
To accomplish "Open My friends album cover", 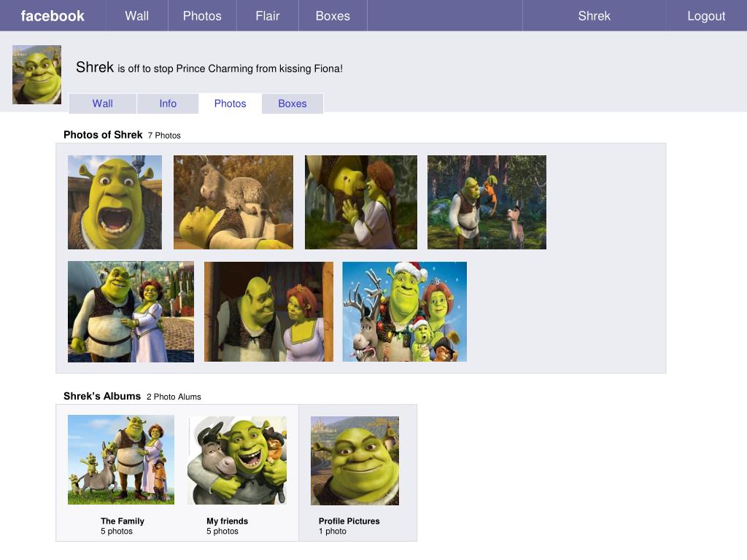I will click(237, 461).
